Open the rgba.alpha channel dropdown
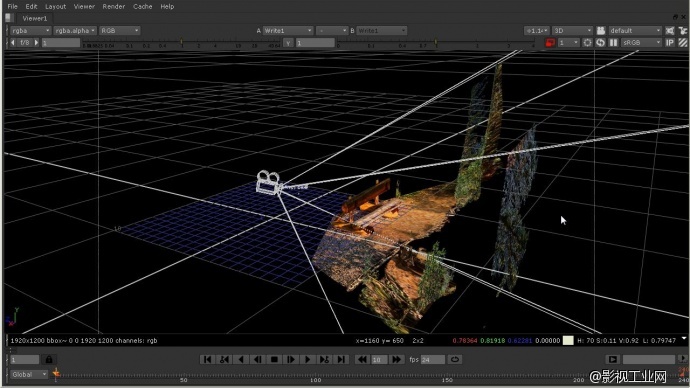 click(75, 31)
